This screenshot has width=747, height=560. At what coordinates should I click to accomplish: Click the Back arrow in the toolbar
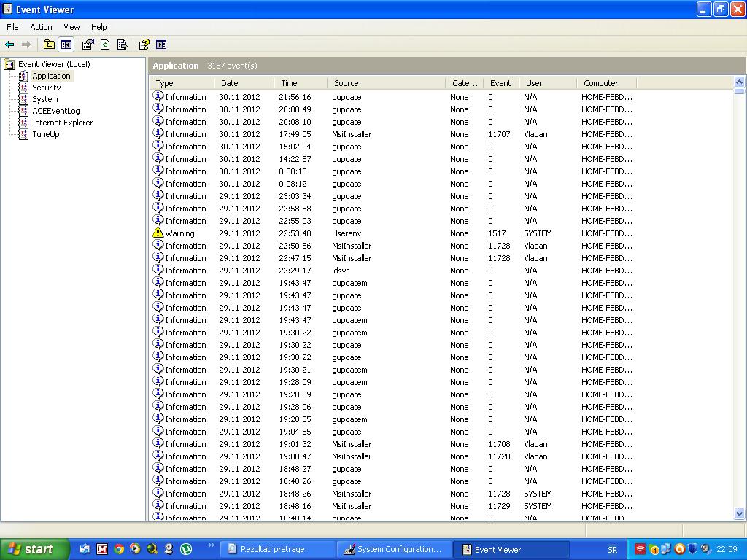[9, 44]
